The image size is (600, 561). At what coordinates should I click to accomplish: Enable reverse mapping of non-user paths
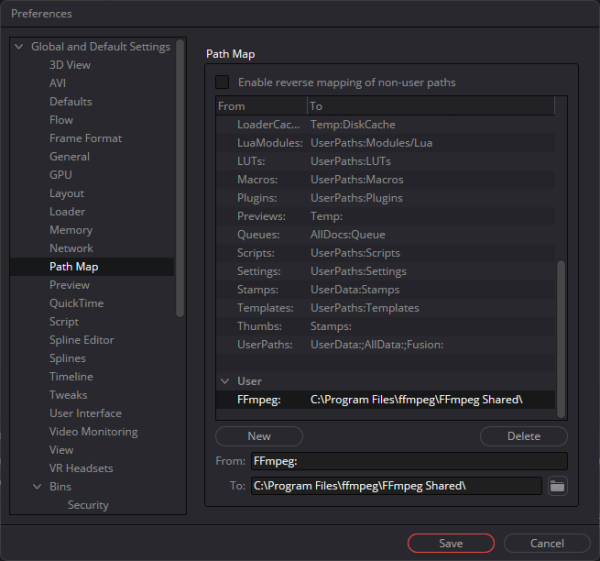click(x=222, y=82)
